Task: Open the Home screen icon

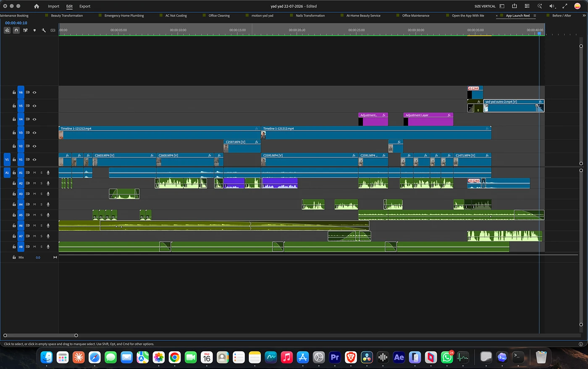Action: coord(37,6)
